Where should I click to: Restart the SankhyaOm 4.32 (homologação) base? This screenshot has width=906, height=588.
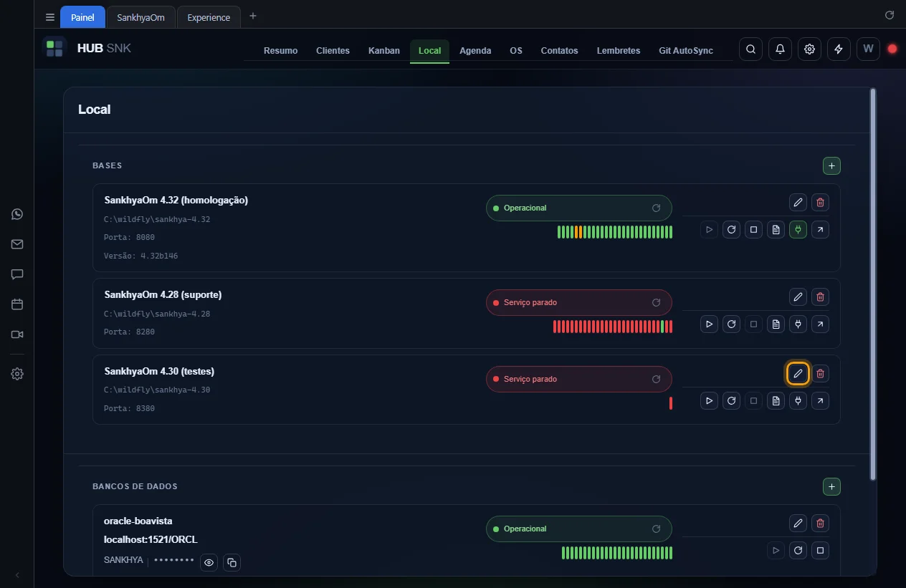(731, 230)
